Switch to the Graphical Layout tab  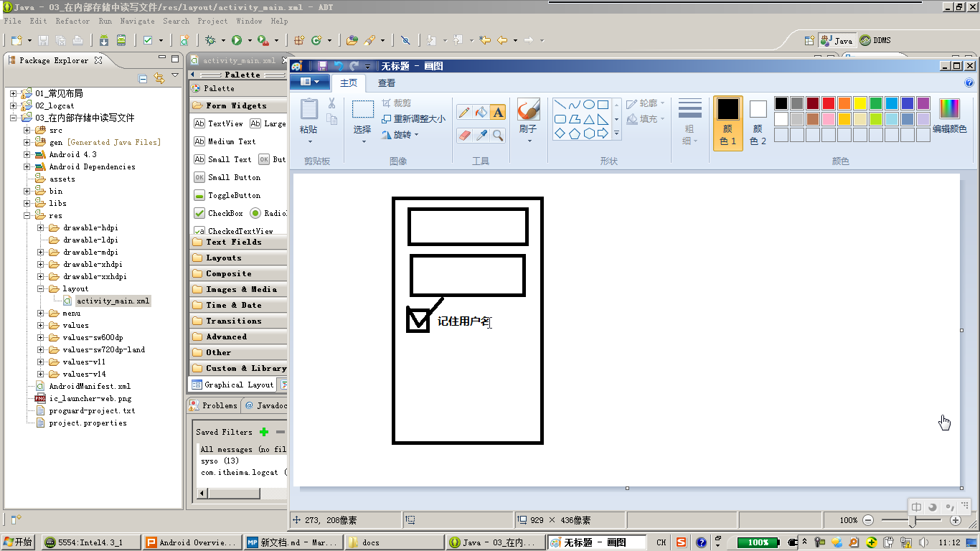pos(233,385)
